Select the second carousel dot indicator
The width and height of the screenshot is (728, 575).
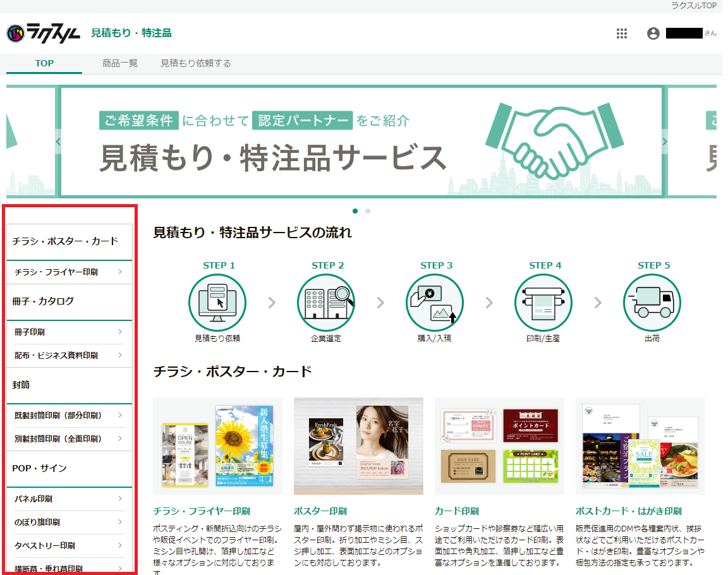pyautogui.click(x=368, y=211)
